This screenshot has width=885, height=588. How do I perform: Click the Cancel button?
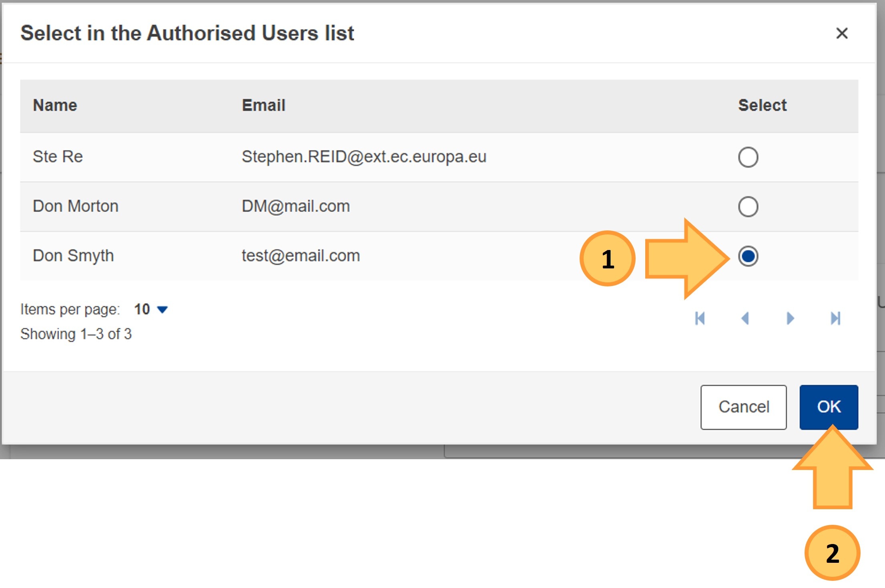click(x=743, y=407)
